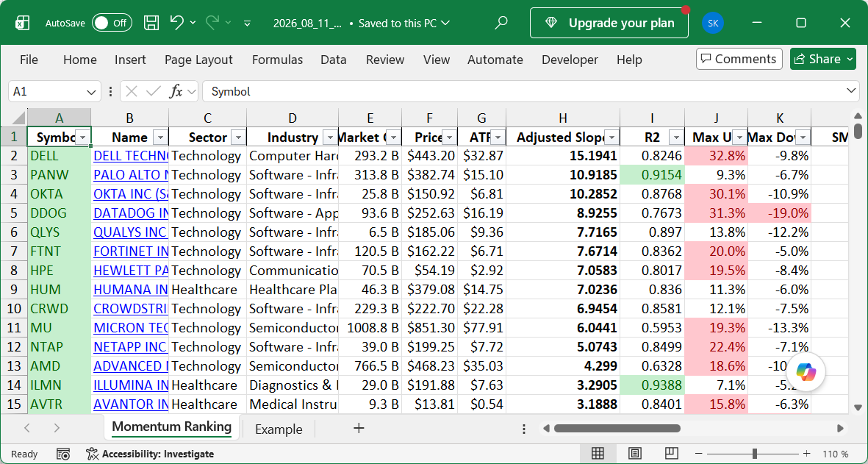Expand the Name Box dropdown arrow

(91, 91)
